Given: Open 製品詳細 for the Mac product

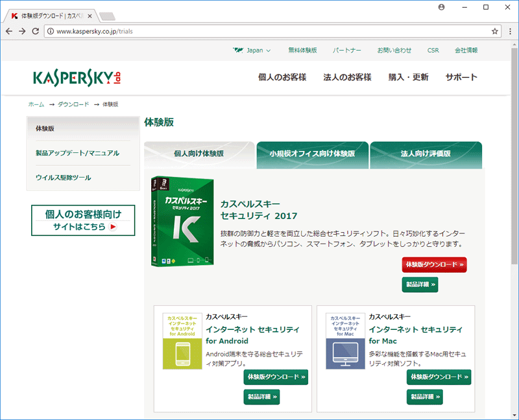Looking at the screenshot, I should (425, 397).
